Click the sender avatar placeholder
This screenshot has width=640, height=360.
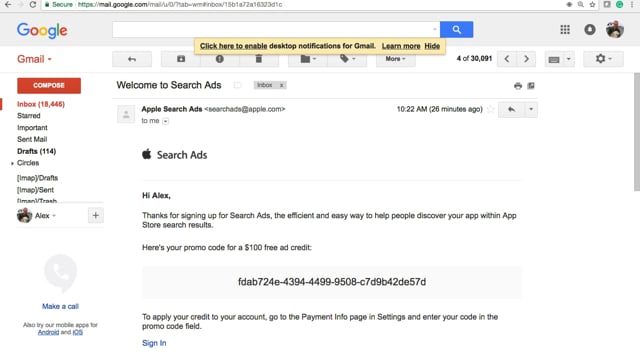click(x=126, y=114)
